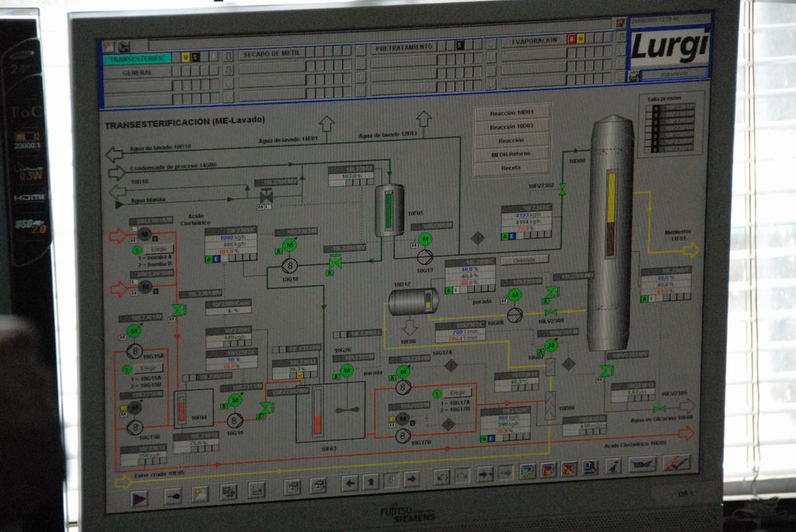Click the key icon in bottom toolbar

click(x=173, y=496)
